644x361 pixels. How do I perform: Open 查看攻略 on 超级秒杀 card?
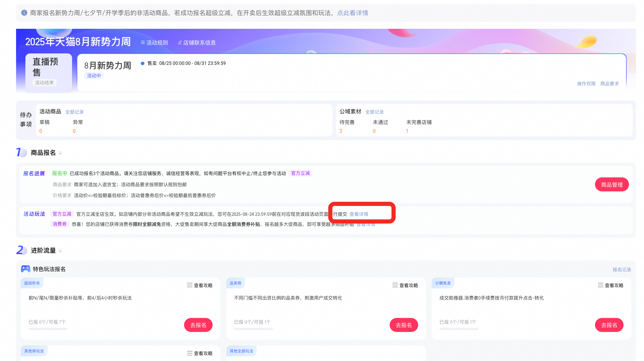click(x=203, y=286)
